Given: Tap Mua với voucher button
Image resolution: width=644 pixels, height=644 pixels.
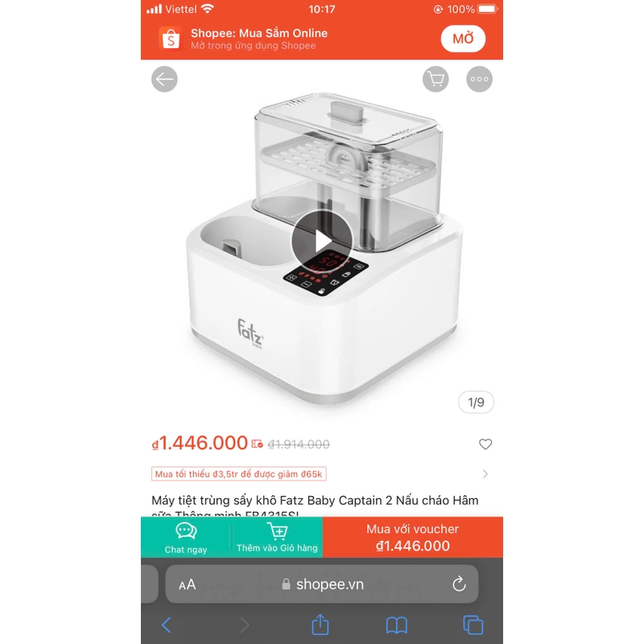Looking at the screenshot, I should coord(413,538).
